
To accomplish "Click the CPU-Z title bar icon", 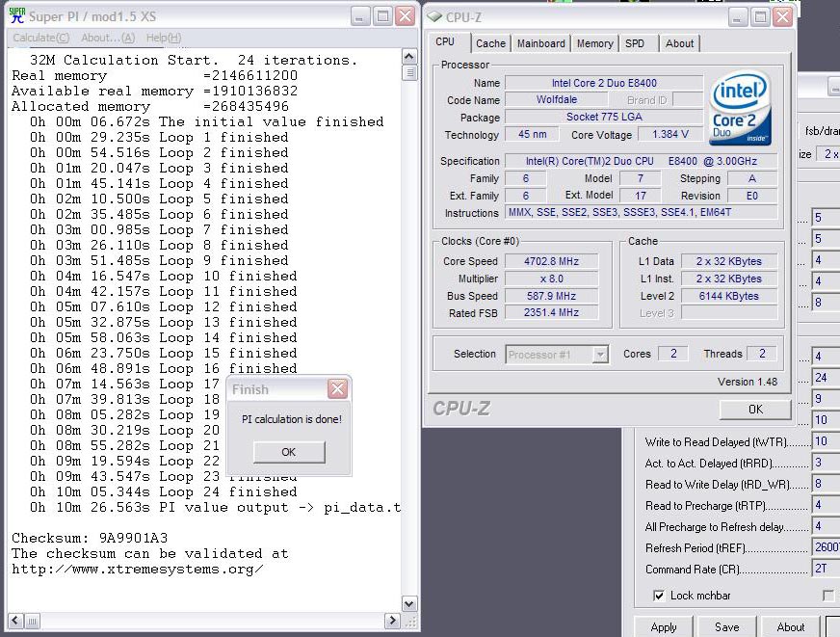I will pyautogui.click(x=434, y=16).
